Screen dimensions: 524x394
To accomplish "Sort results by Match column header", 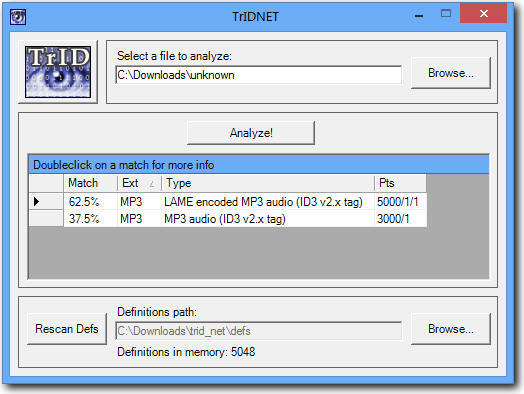I will 90,183.
